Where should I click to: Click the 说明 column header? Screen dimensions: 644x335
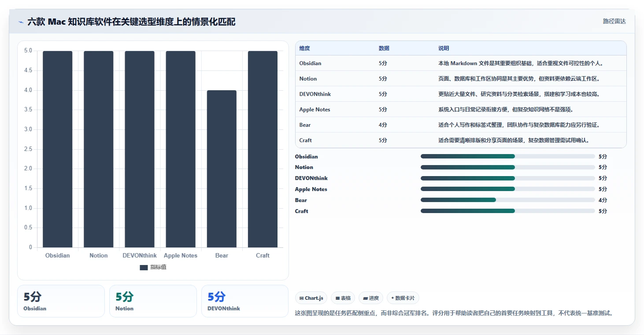pos(444,48)
